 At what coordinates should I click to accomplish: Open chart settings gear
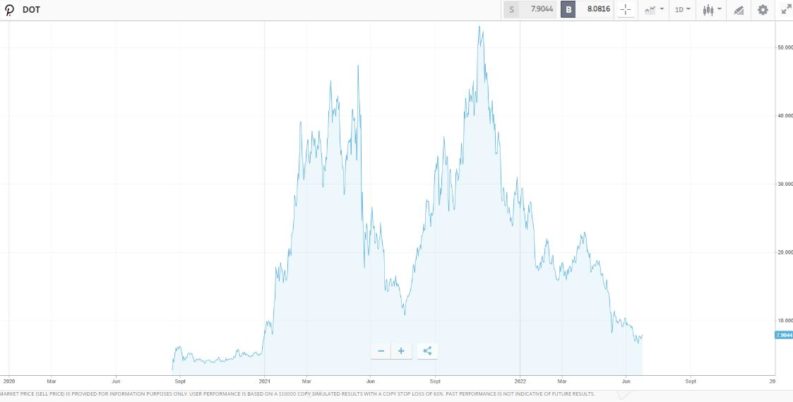point(763,10)
